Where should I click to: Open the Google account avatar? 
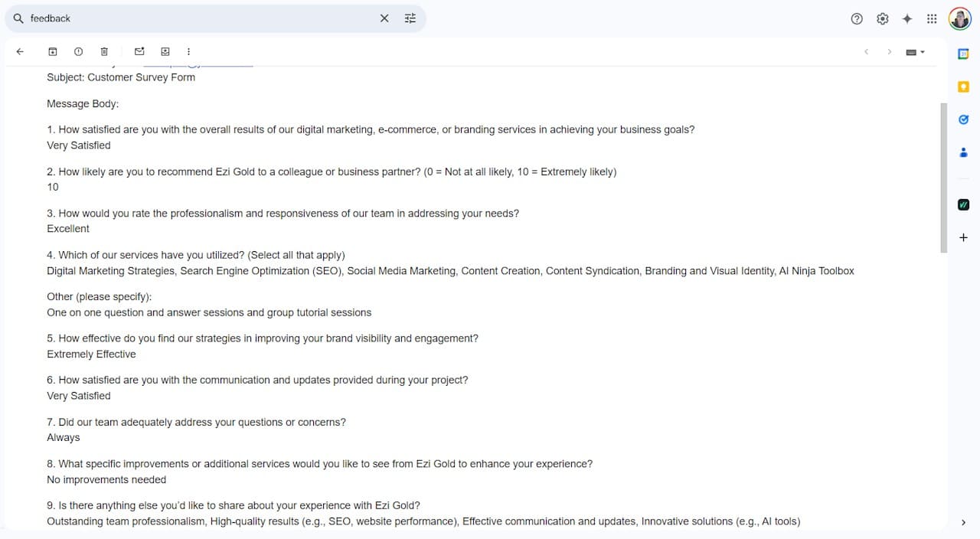[x=960, y=18]
